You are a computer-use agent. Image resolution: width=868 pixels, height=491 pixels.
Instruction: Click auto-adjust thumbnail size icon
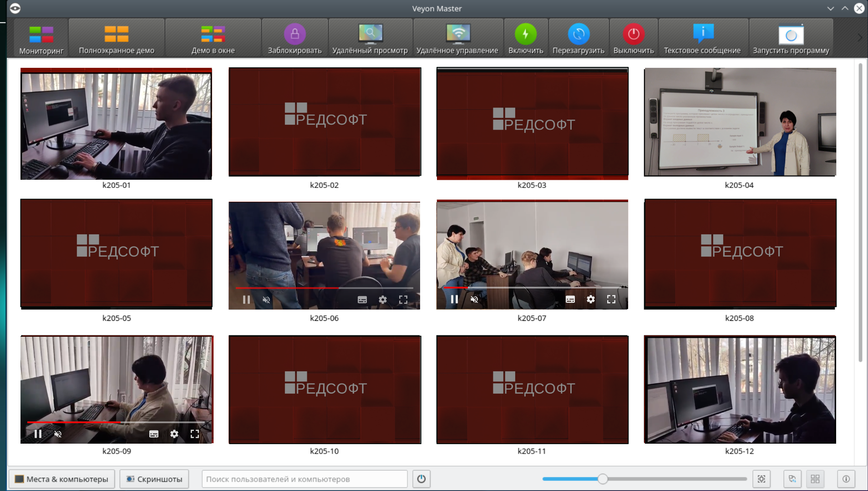761,479
